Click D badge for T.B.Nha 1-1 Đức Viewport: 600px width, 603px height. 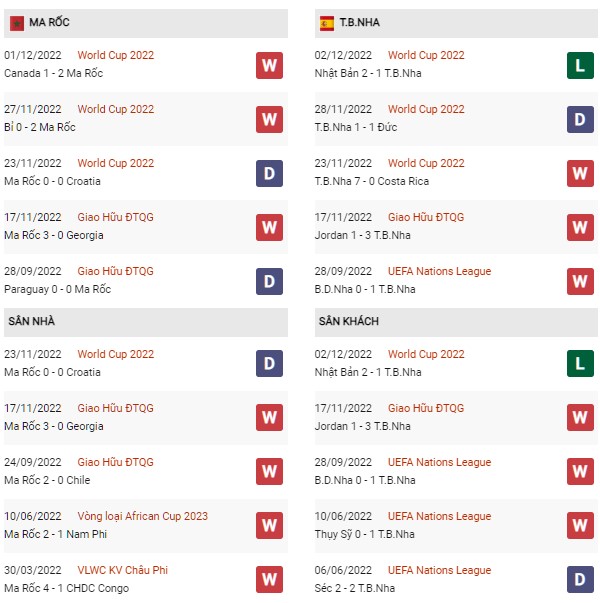click(x=580, y=119)
